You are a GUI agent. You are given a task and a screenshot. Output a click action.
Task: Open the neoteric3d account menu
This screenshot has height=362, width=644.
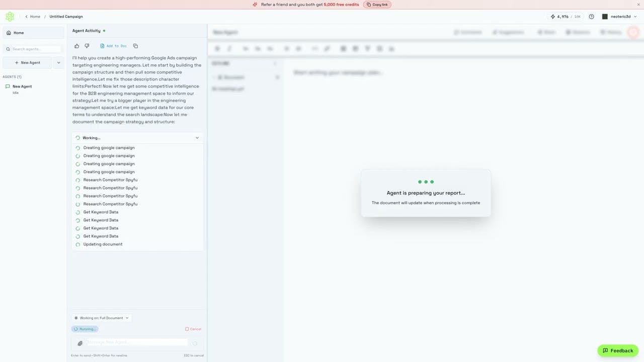tap(620, 17)
